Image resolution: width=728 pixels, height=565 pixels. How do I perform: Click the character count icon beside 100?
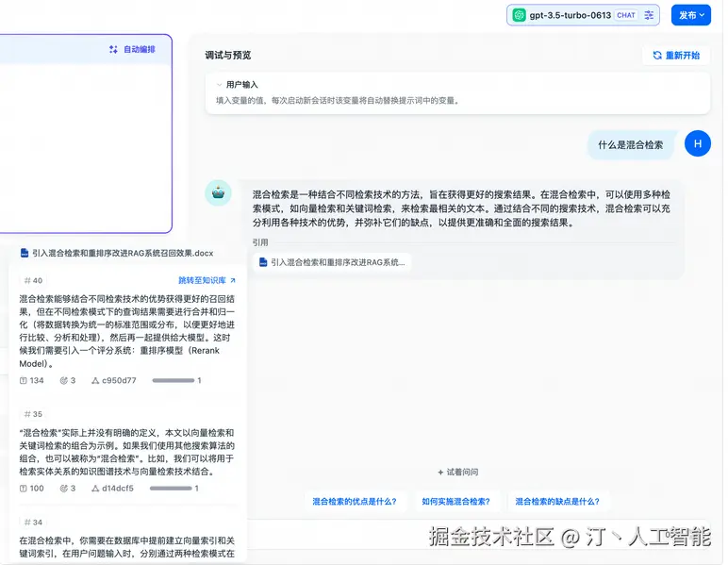click(x=23, y=489)
